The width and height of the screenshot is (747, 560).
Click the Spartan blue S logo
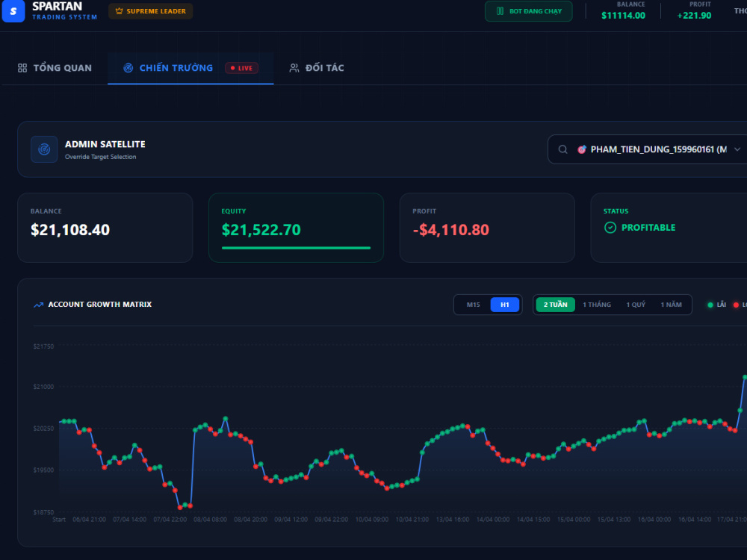click(x=13, y=11)
